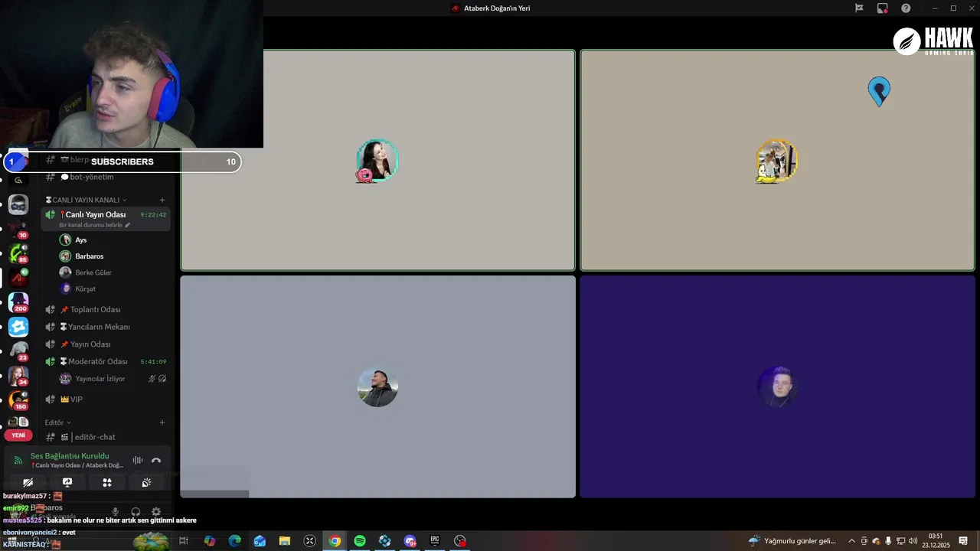The height and width of the screenshot is (551, 980).
Task: Start screen share from voice panel
Action: click(x=67, y=482)
